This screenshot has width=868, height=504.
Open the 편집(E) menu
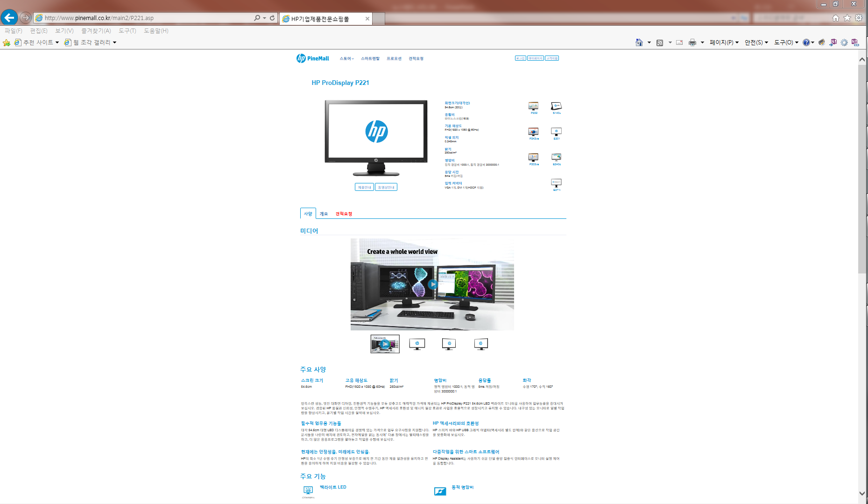[39, 31]
